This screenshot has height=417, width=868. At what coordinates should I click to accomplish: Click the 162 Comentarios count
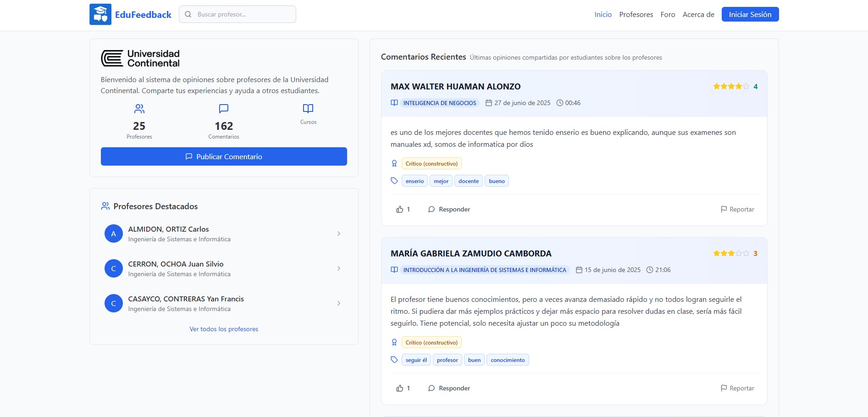tap(224, 126)
